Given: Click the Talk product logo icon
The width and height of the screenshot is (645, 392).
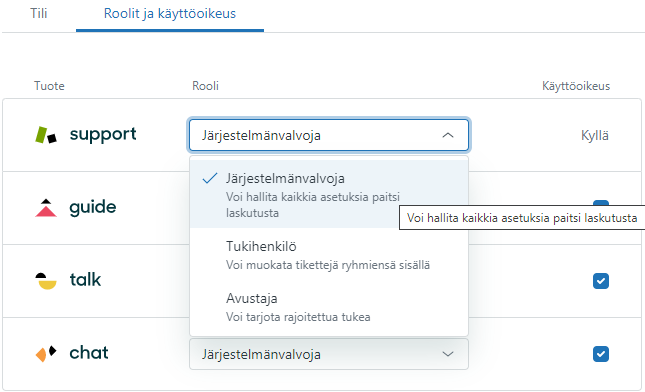Looking at the screenshot, I should pyautogui.click(x=46, y=281).
